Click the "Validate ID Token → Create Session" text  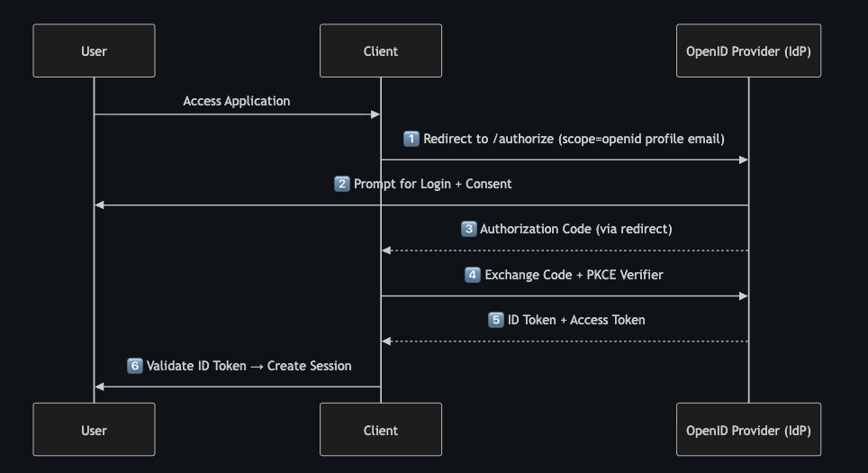coord(249,366)
